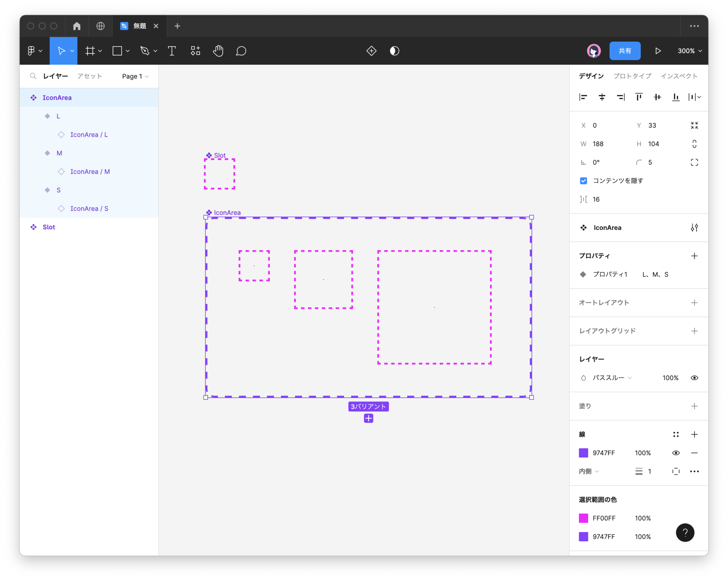Image resolution: width=728 pixels, height=580 pixels.
Task: Select the 無題 file tab
Action: [140, 26]
